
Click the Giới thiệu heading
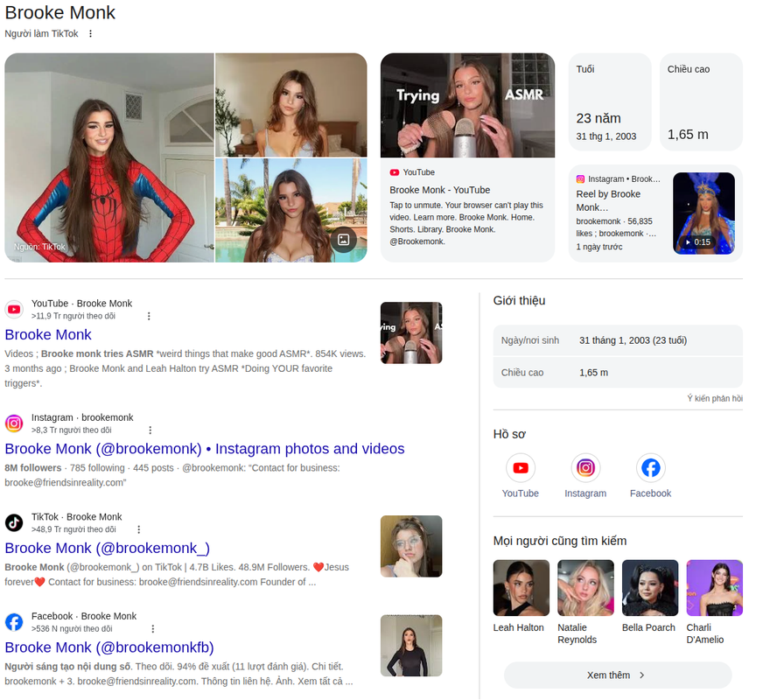[519, 301]
